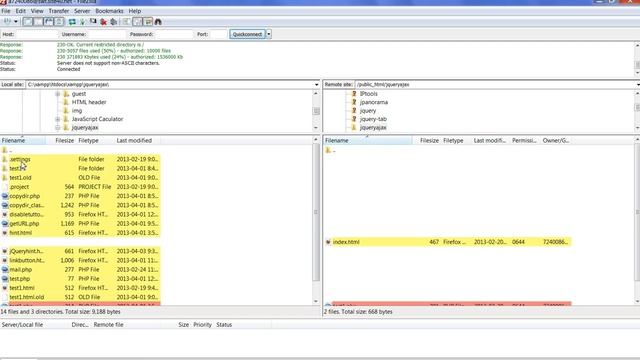Select HTML header folder in local tree
The image size is (640, 360).
[x=89, y=102]
